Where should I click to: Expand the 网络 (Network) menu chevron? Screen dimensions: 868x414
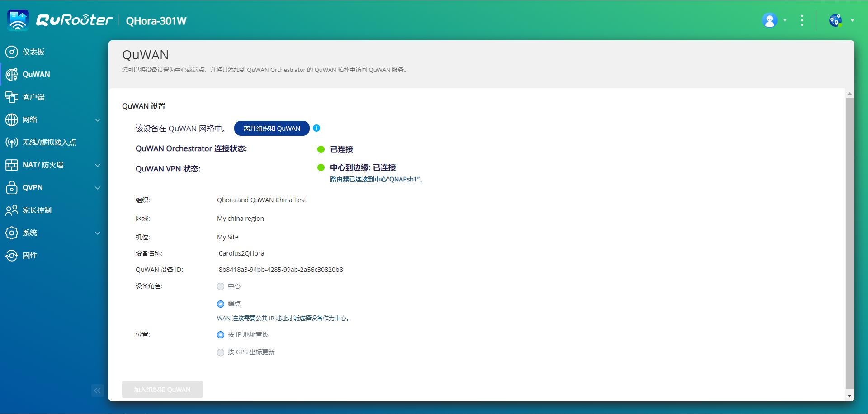click(98, 120)
